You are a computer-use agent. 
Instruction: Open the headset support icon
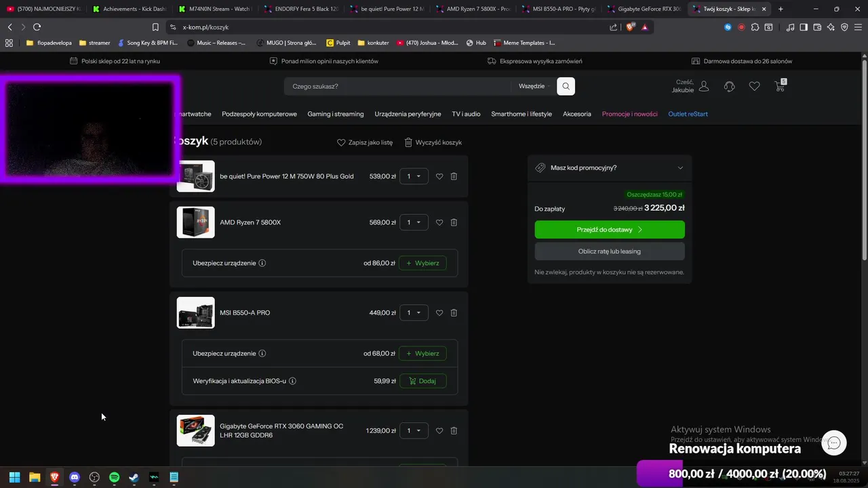(x=730, y=86)
